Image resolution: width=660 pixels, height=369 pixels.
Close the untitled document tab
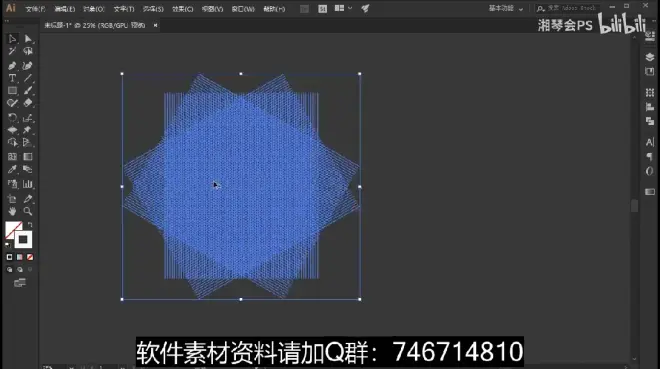click(155, 25)
